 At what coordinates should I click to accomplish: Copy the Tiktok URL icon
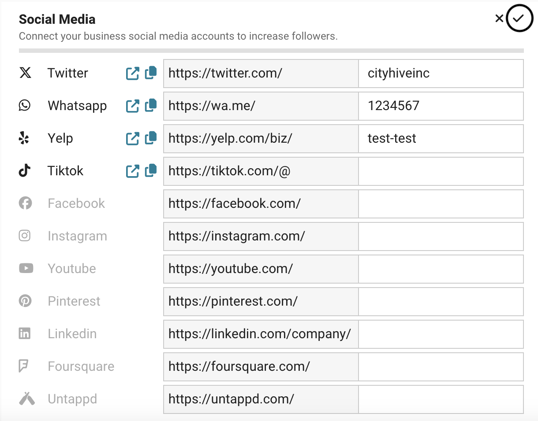[151, 171]
